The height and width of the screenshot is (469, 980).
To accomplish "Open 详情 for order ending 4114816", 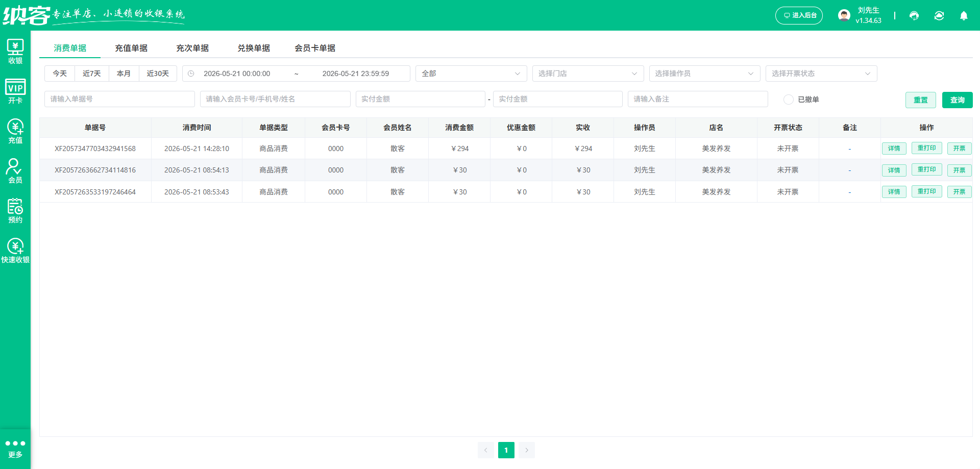I will pos(894,170).
